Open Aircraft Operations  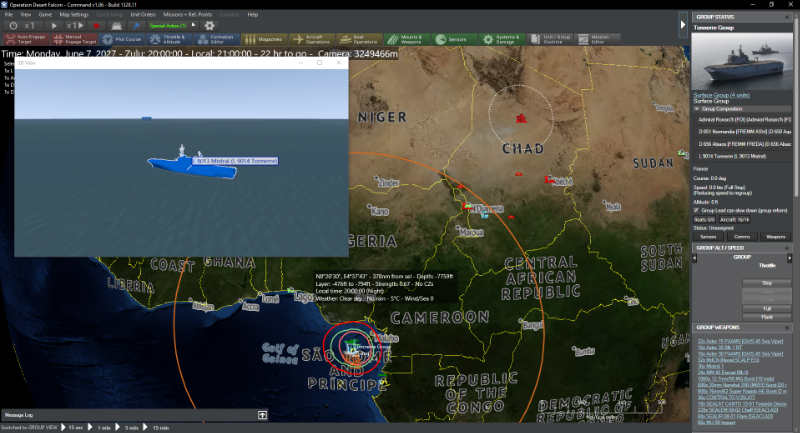[312, 39]
